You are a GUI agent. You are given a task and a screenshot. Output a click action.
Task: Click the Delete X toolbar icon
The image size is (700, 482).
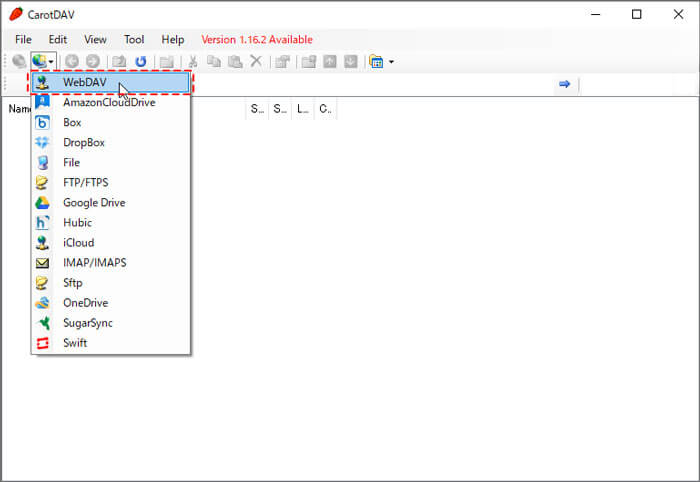[x=256, y=61]
